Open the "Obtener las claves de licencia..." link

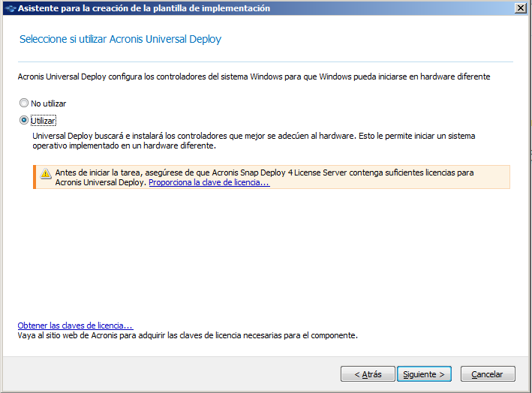tap(75, 325)
